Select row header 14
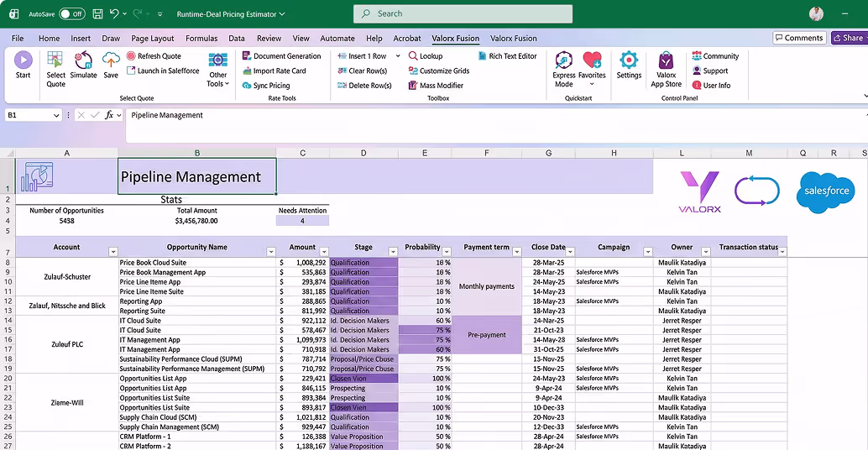Image resolution: width=868 pixels, height=450 pixels. pyautogui.click(x=8, y=321)
